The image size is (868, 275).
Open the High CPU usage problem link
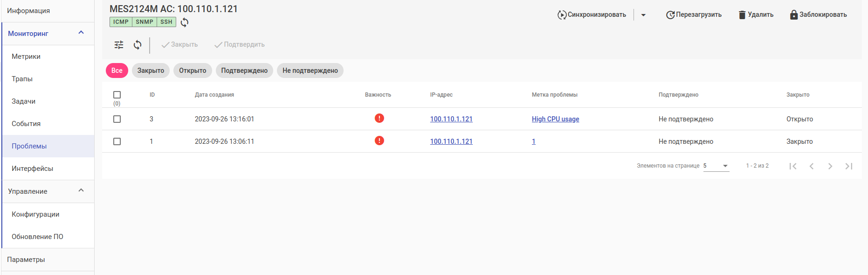click(x=555, y=119)
